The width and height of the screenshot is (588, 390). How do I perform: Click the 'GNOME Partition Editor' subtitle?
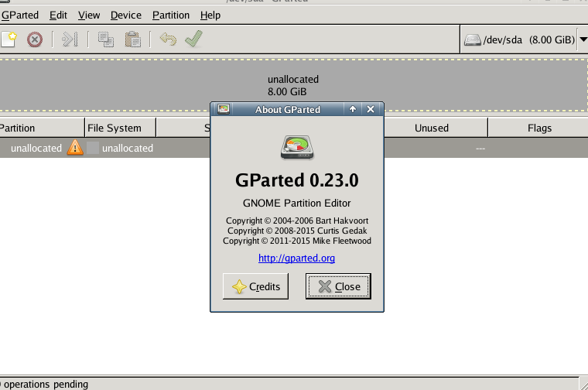[x=297, y=203]
